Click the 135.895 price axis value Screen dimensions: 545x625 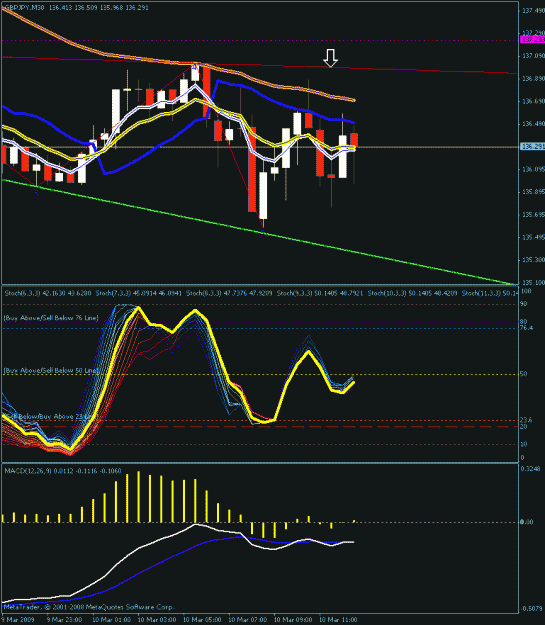click(533, 192)
